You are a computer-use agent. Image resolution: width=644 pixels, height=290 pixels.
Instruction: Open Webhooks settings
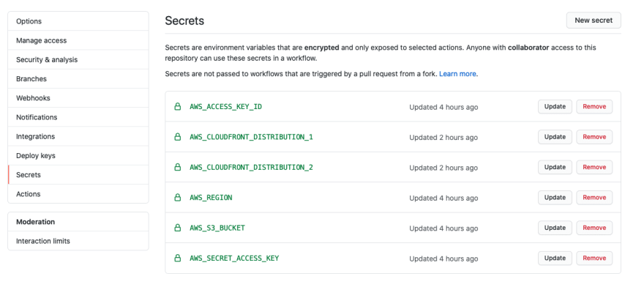pos(78,98)
